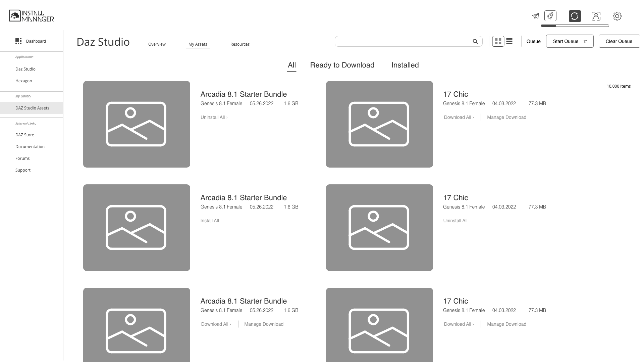Click the refresh sync icon
The height and width of the screenshot is (362, 644).
click(x=575, y=16)
